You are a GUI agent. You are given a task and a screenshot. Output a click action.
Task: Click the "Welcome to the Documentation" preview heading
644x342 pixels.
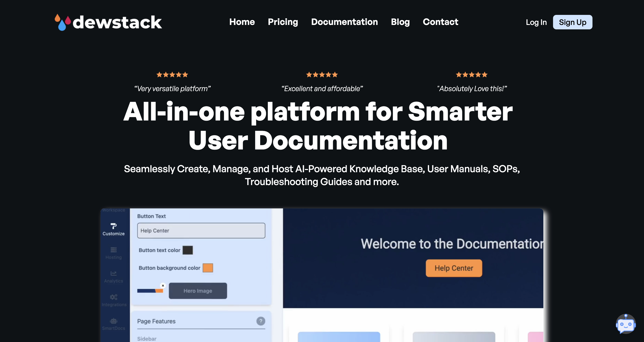coord(452,244)
